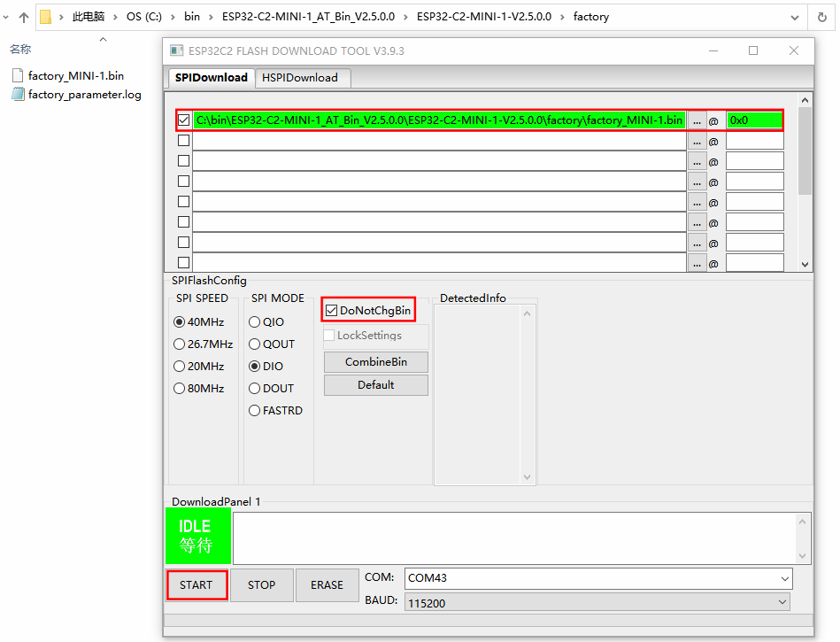The image size is (840, 642).
Task: Click the CombineBin button
Action: (375, 362)
